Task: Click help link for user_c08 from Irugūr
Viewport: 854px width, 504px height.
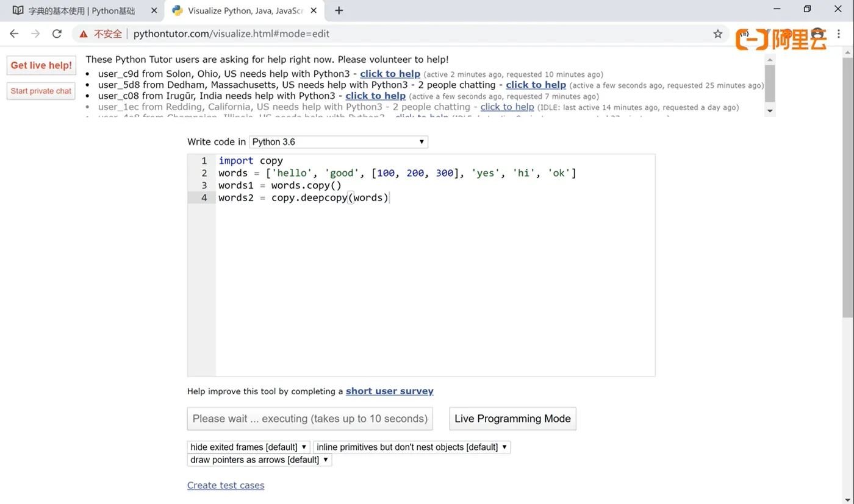Action: (x=375, y=96)
